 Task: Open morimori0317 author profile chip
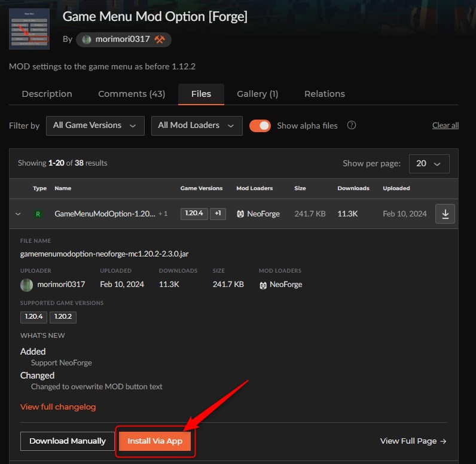click(x=124, y=39)
